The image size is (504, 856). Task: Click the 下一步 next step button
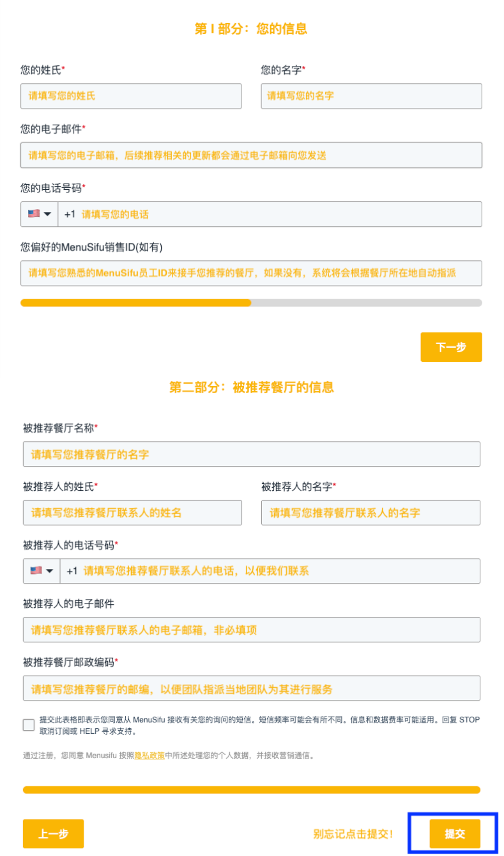451,346
